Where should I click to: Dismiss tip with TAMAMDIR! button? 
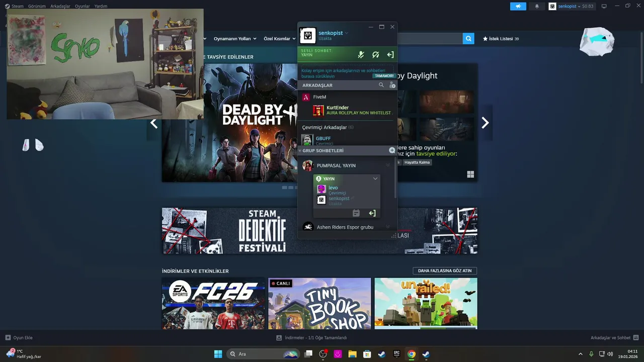tap(383, 76)
